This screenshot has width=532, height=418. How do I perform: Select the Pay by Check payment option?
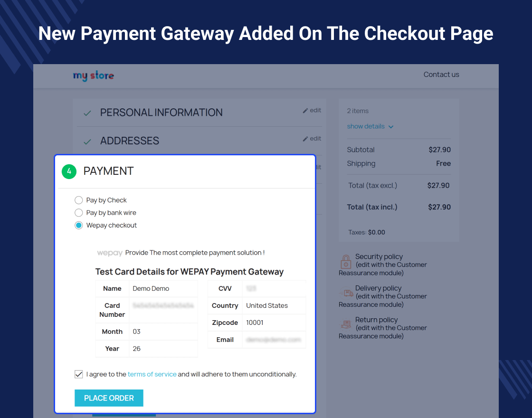(x=78, y=200)
